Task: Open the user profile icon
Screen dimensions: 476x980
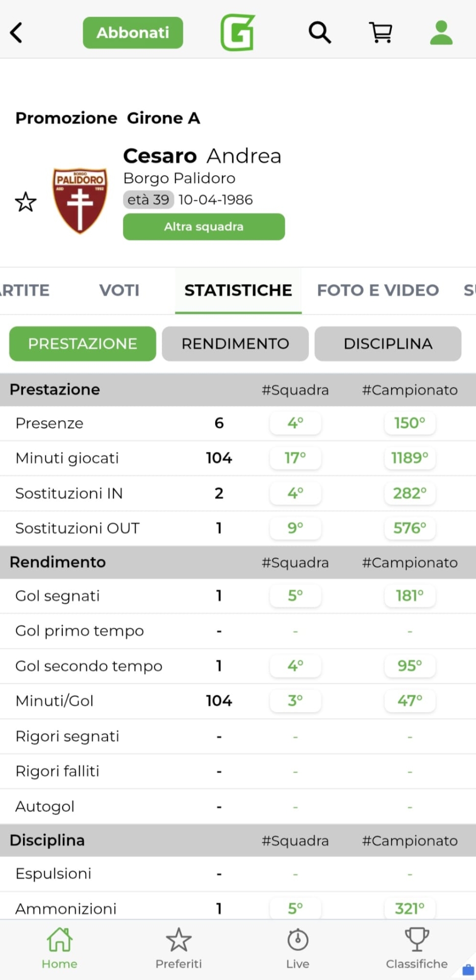Action: click(441, 33)
